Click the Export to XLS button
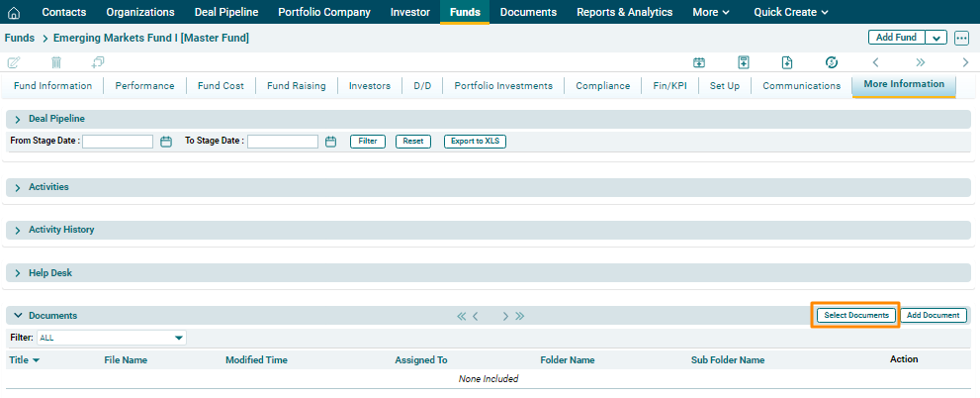Screen dimensions: 980x398 pos(475,142)
